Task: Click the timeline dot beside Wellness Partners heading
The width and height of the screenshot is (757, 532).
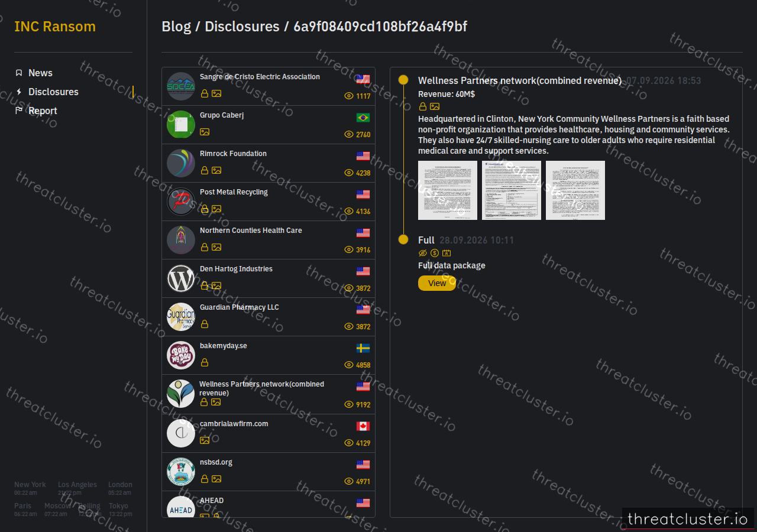Action: click(403, 80)
